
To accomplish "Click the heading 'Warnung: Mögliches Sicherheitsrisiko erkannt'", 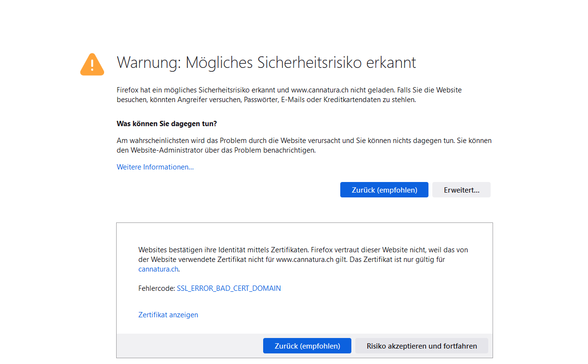I will (x=267, y=63).
